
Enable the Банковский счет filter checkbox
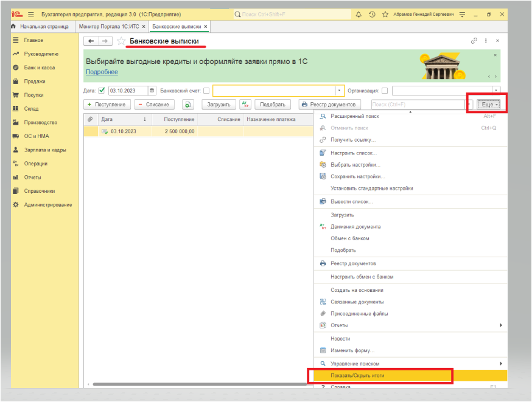[206, 91]
